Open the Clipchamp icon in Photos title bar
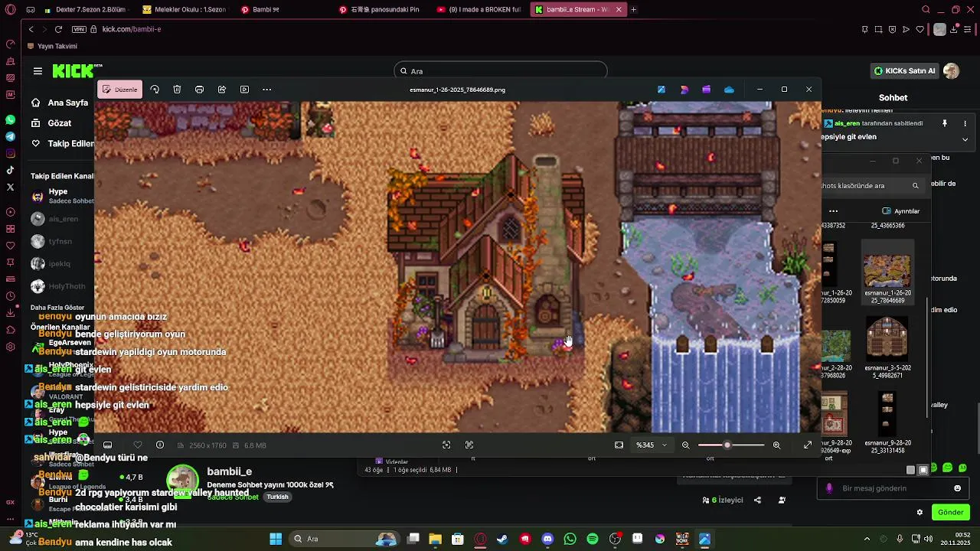980x551 pixels. coord(707,90)
